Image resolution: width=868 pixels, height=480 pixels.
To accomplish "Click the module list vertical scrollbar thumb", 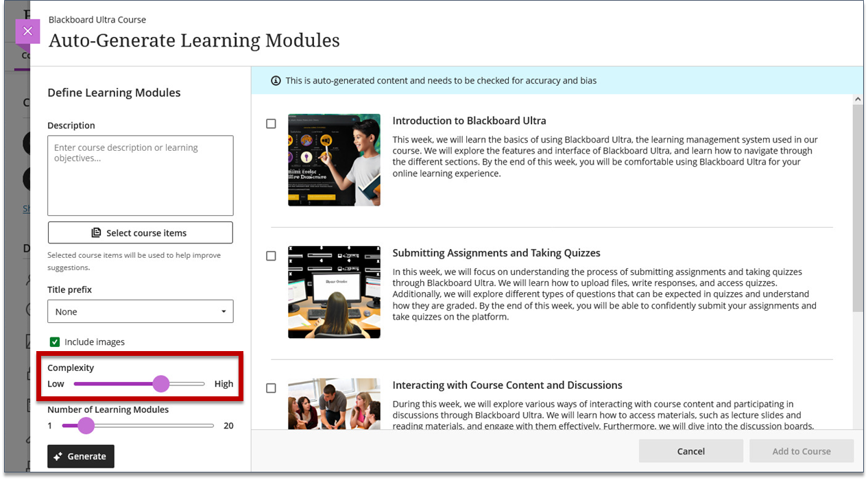I will [x=858, y=209].
